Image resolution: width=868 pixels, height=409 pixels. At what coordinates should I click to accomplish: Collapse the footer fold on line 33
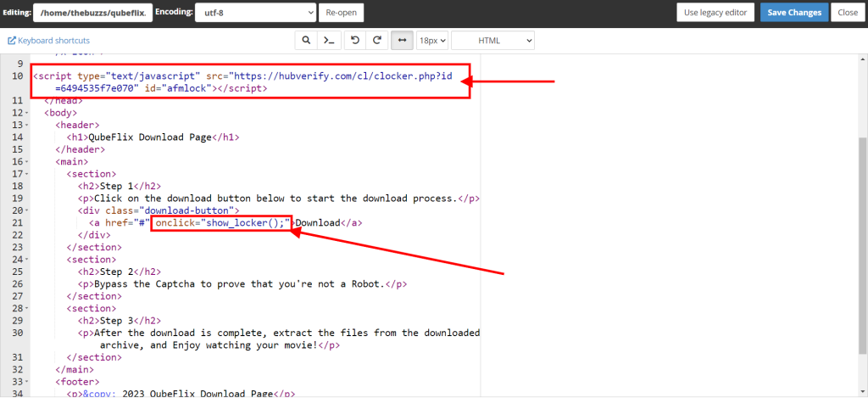click(x=27, y=381)
